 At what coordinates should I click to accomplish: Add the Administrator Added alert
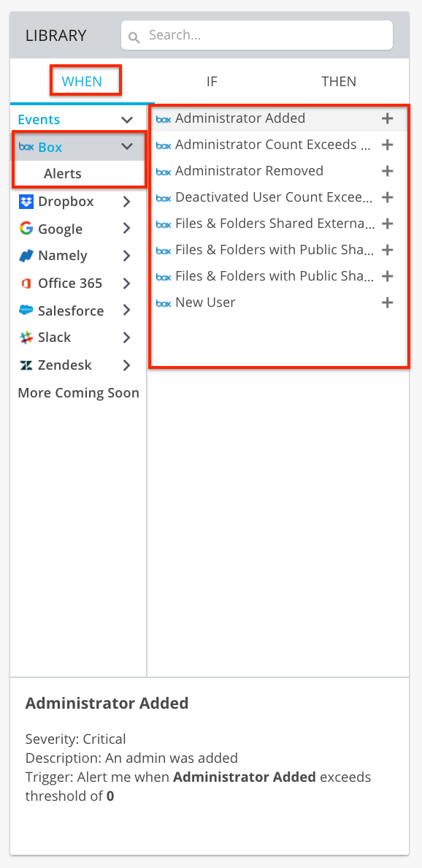pyautogui.click(x=388, y=118)
